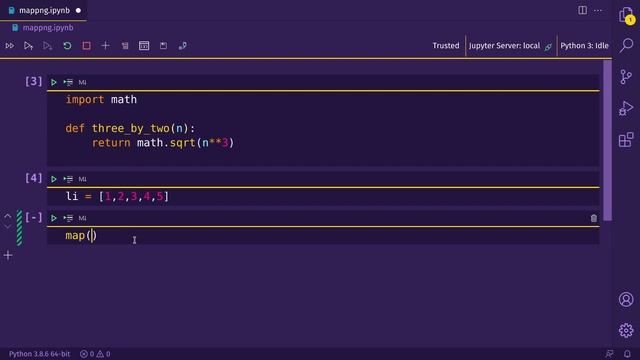Add a new cell via plus toolbar icon

tap(105, 46)
